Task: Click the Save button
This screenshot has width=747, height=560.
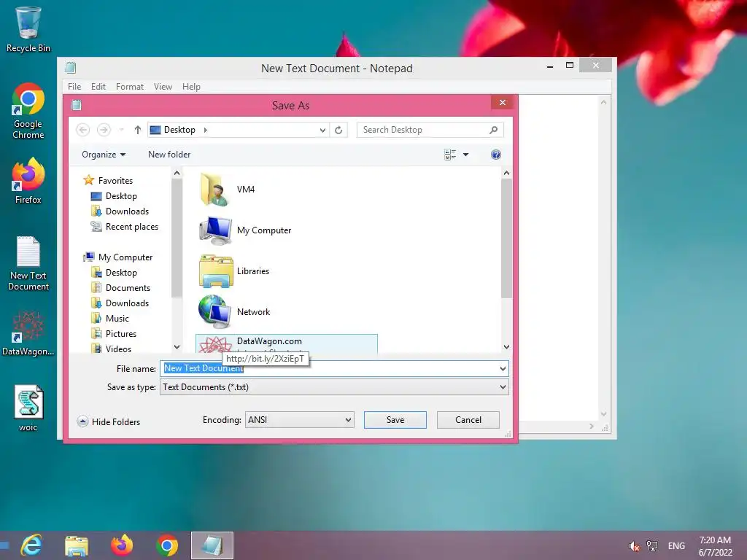Action: tap(395, 419)
